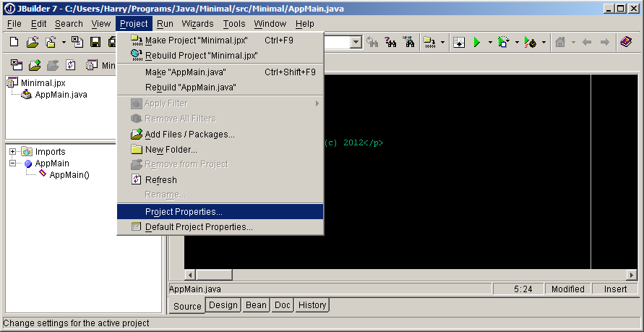Select AppMain() constructor in structure pane
This screenshot has height=332, width=644.
click(x=69, y=175)
